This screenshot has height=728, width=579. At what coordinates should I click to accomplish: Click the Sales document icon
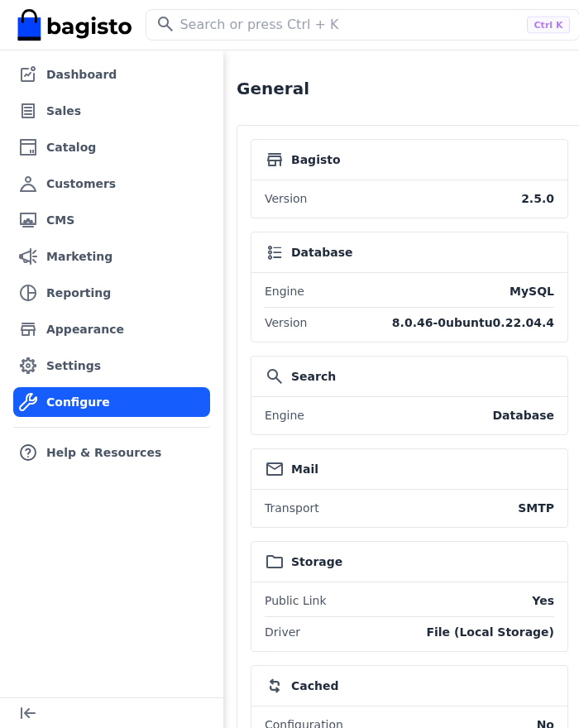[28, 111]
